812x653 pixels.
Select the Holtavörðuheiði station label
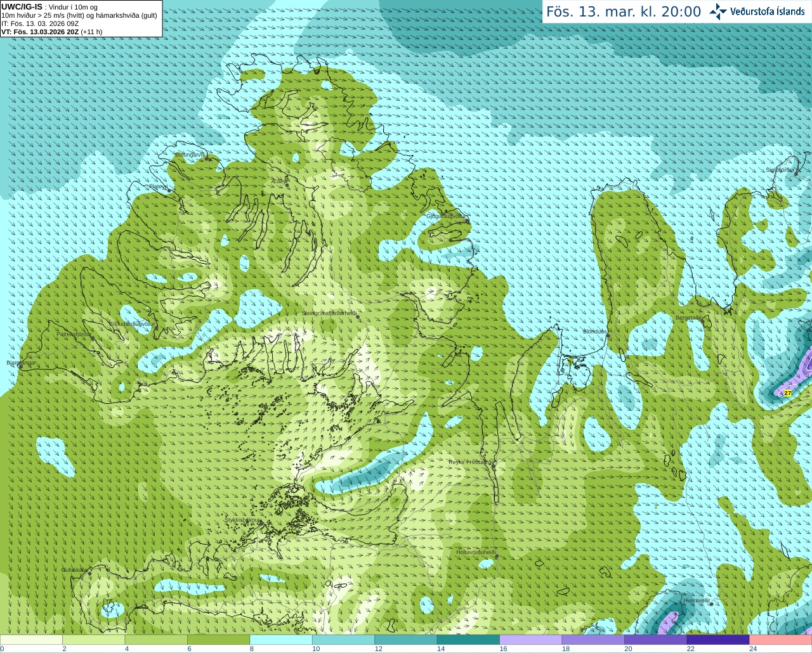point(476,552)
